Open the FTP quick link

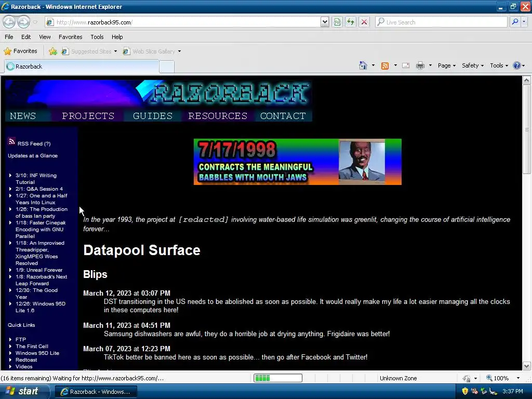pos(21,340)
